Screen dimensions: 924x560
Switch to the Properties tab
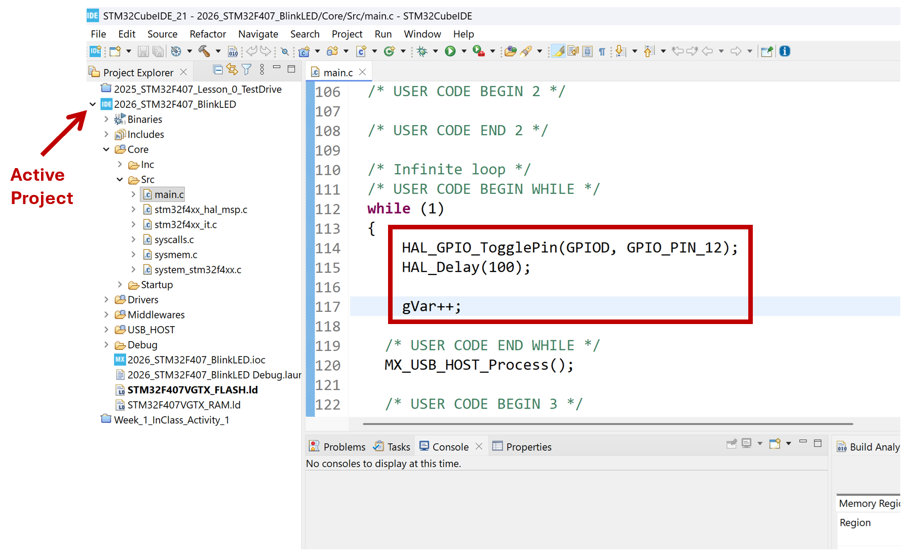[522, 447]
